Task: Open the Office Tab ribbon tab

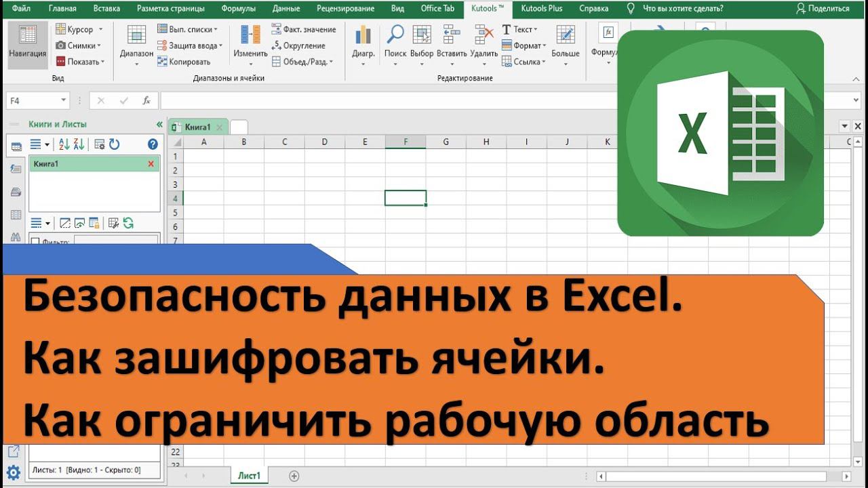Action: [x=437, y=9]
